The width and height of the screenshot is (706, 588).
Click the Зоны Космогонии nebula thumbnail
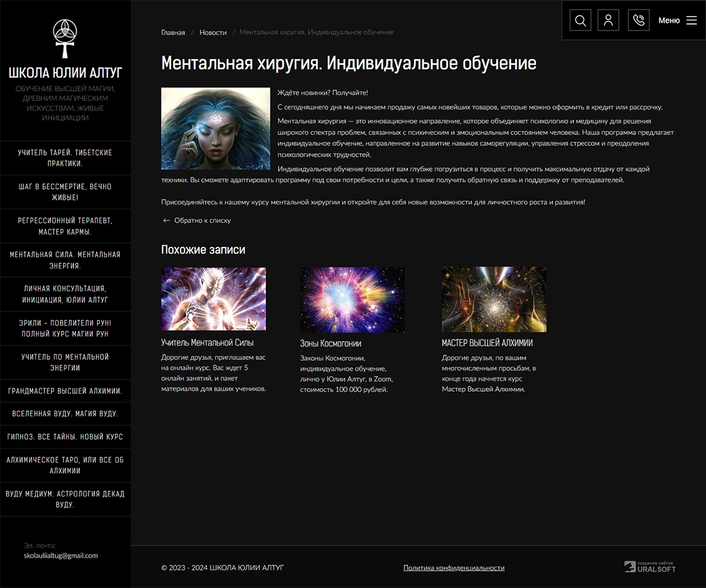coord(352,299)
